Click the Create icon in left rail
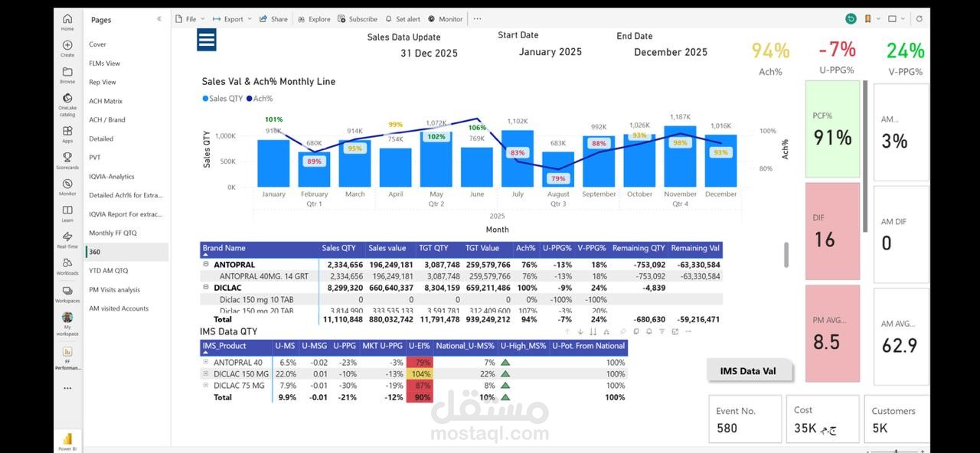980x453 pixels. pyautogui.click(x=67, y=45)
